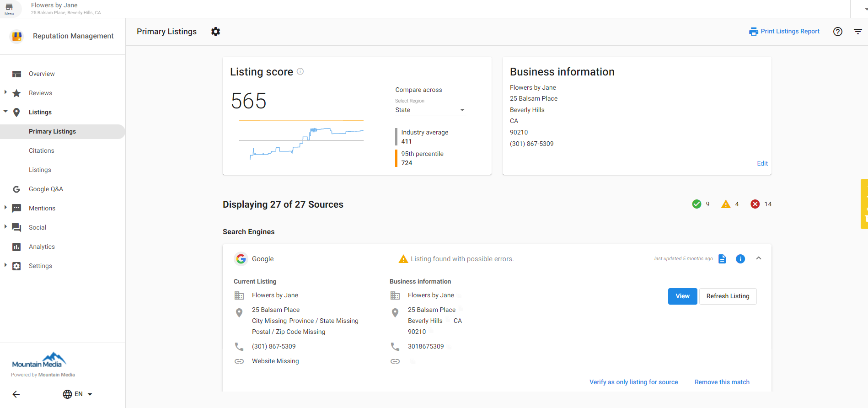
Task: Click Refresh Listing button
Action: 728,296
